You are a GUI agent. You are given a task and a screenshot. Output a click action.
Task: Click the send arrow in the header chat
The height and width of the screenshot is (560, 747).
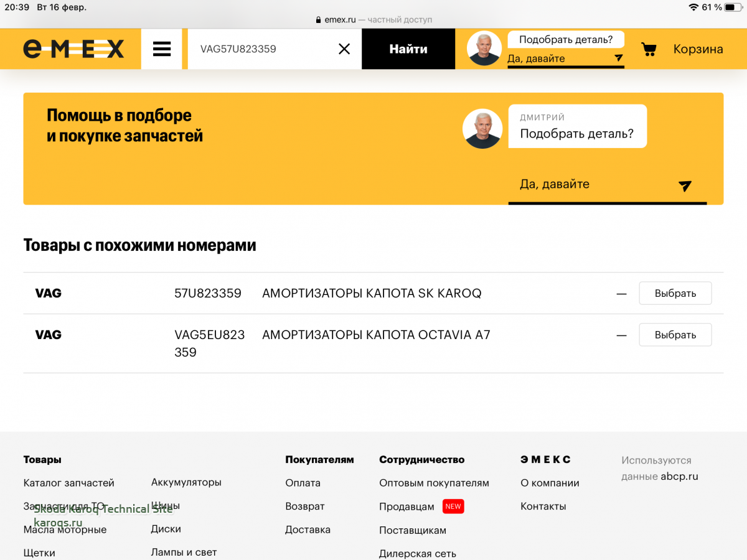click(x=618, y=58)
